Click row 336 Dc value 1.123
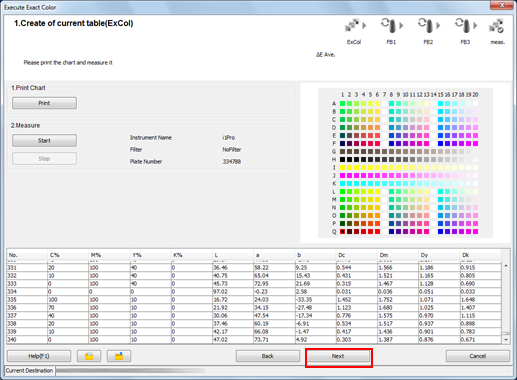Viewport: 517px width, 380px height. (x=344, y=308)
